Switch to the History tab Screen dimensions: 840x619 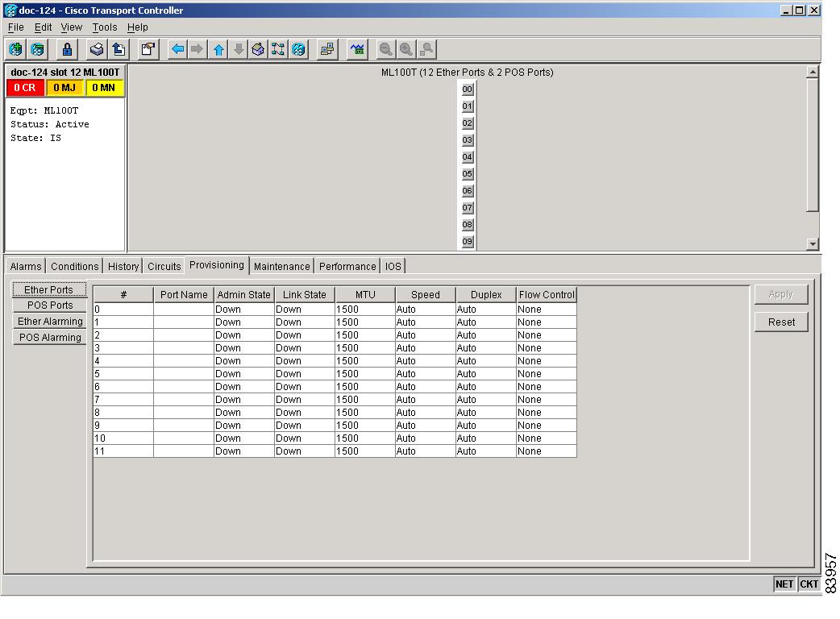123,267
